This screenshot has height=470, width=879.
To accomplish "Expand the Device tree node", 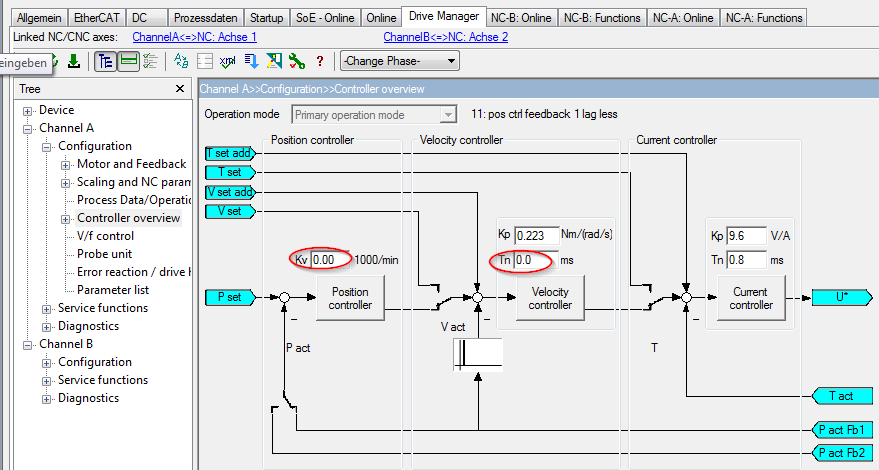I will (x=27, y=111).
